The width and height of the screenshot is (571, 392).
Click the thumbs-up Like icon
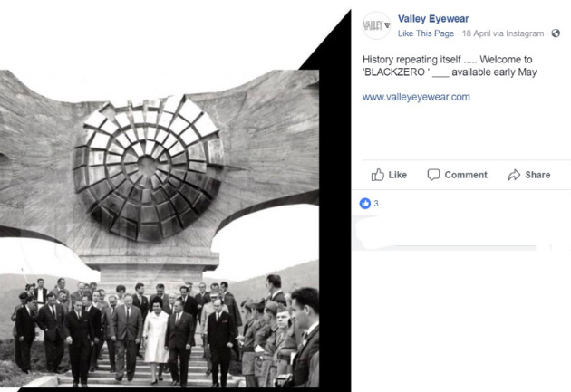click(x=378, y=175)
